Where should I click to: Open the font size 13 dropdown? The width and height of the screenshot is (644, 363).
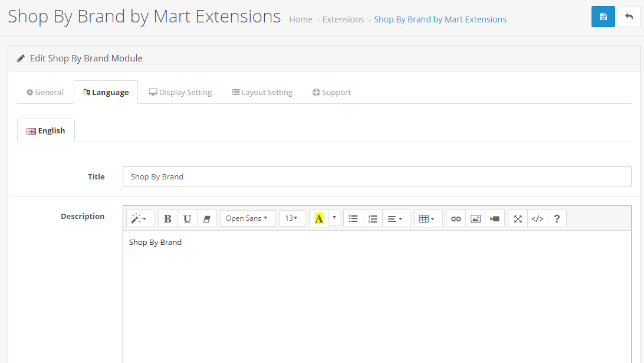293,219
